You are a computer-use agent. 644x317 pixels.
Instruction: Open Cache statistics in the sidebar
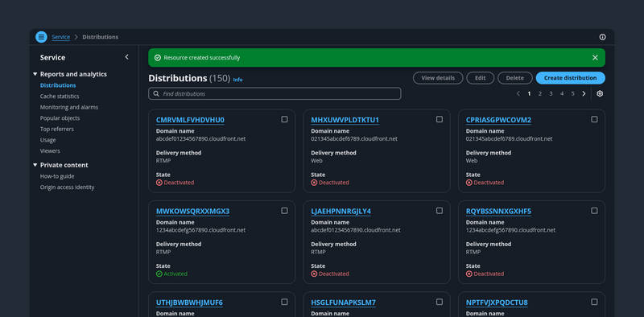point(60,96)
